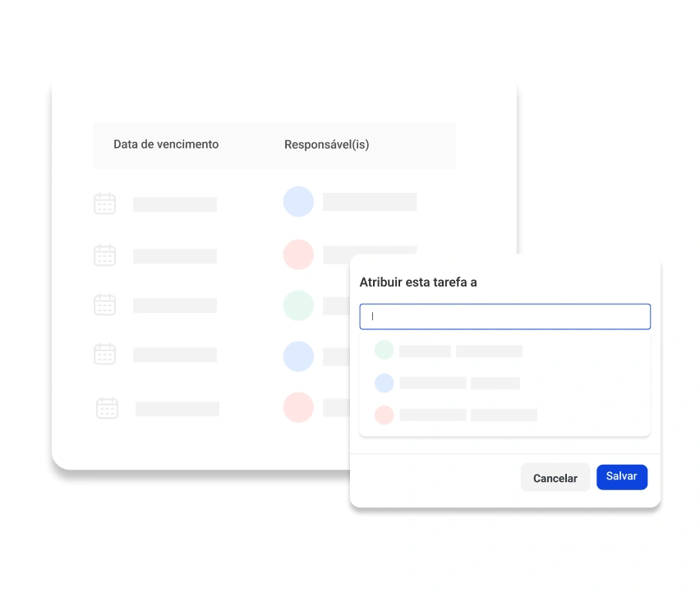
Task: Click the calendar icon in the second row
Action: [x=104, y=255]
